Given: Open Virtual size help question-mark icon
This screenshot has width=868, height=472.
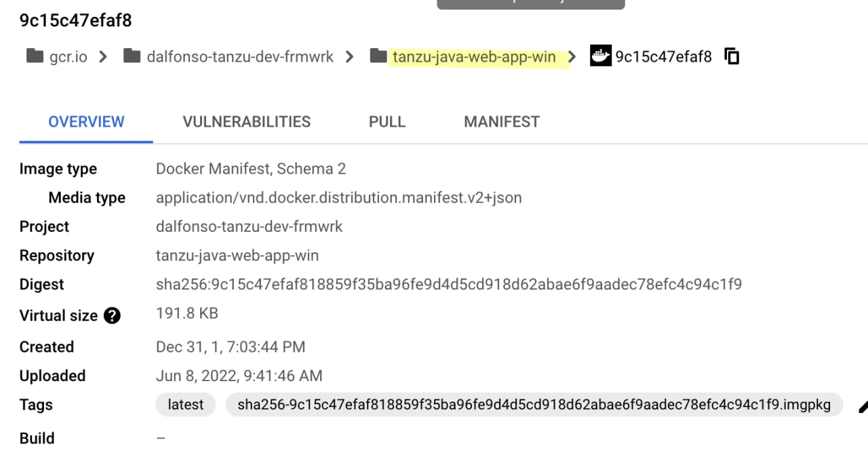Looking at the screenshot, I should [112, 315].
